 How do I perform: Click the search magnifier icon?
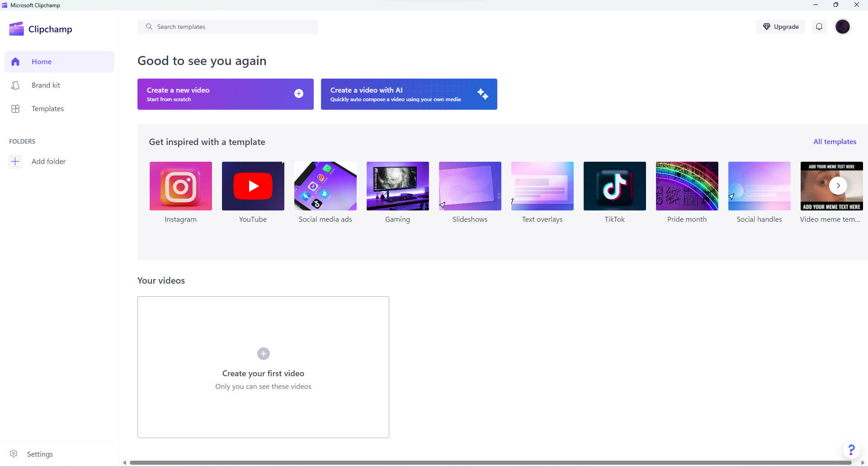[x=149, y=27]
